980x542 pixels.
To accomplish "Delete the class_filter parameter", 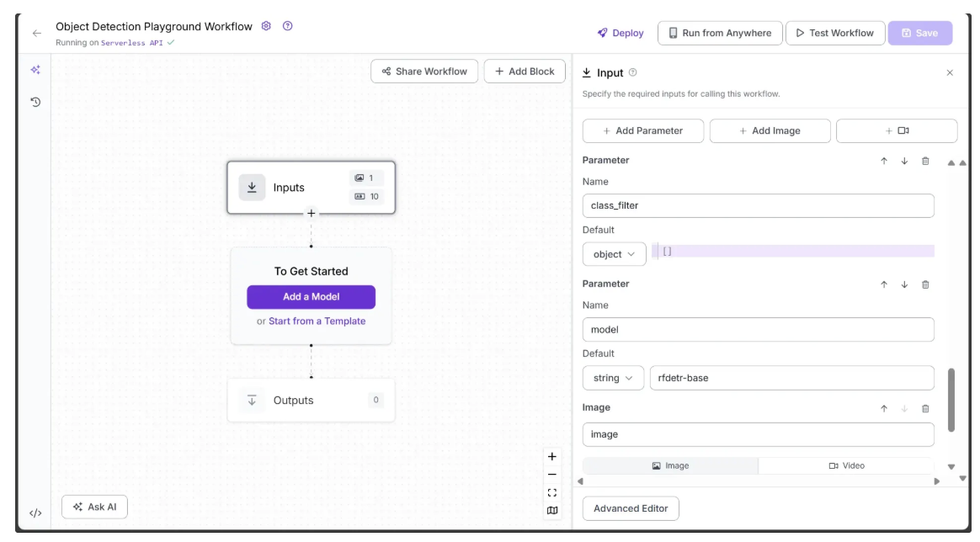I will (925, 161).
